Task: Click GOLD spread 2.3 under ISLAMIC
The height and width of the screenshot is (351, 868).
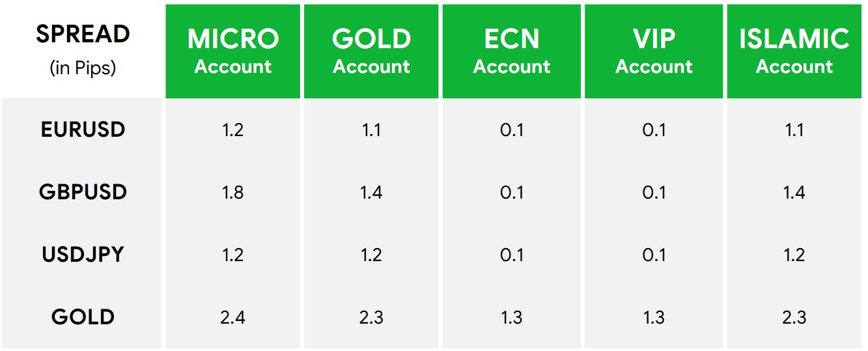Action: click(x=794, y=317)
